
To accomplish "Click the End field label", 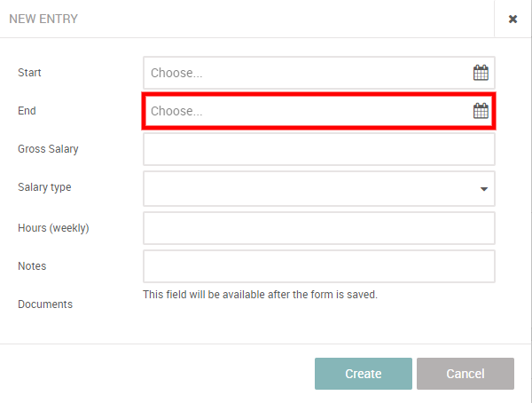I will [27, 111].
